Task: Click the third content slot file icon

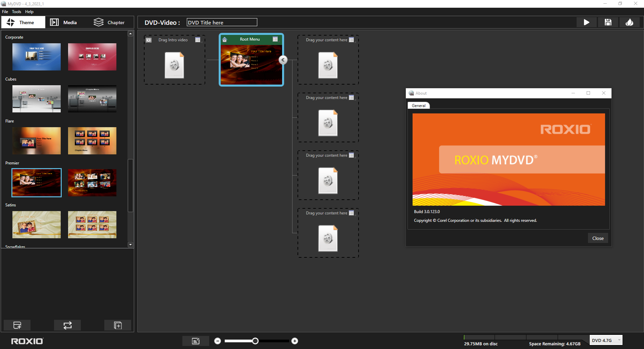Action: 328,181
